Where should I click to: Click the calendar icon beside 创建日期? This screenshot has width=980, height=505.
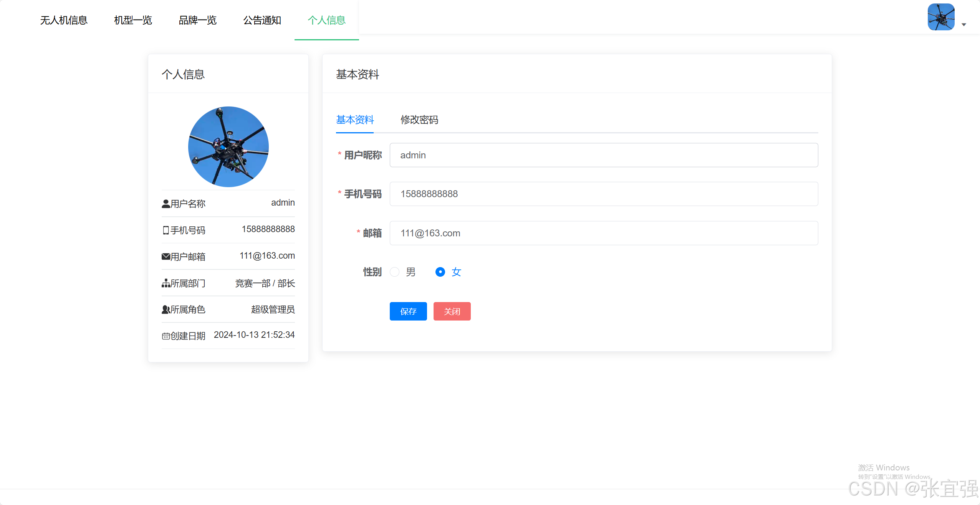pos(165,335)
